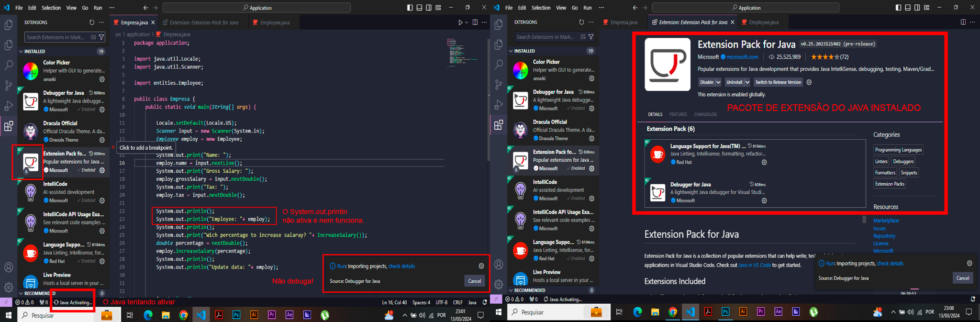Split editor in right window
This screenshot has height=322, width=980.
(963, 22)
